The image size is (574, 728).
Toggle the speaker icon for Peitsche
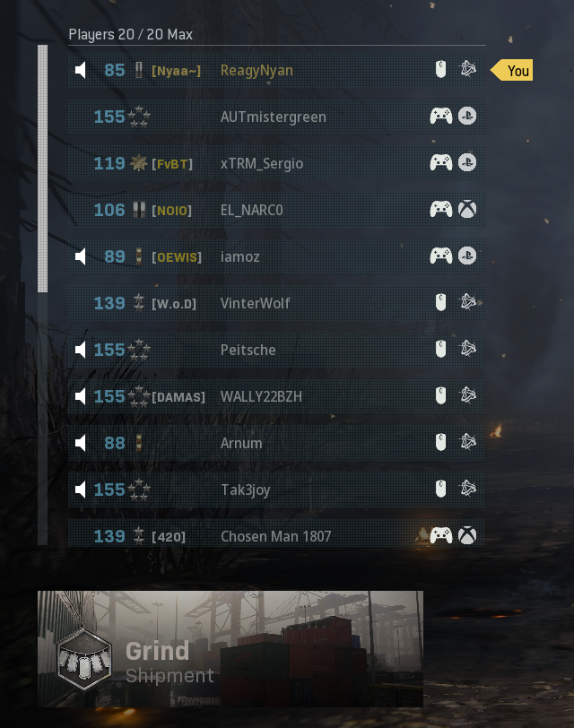click(81, 350)
